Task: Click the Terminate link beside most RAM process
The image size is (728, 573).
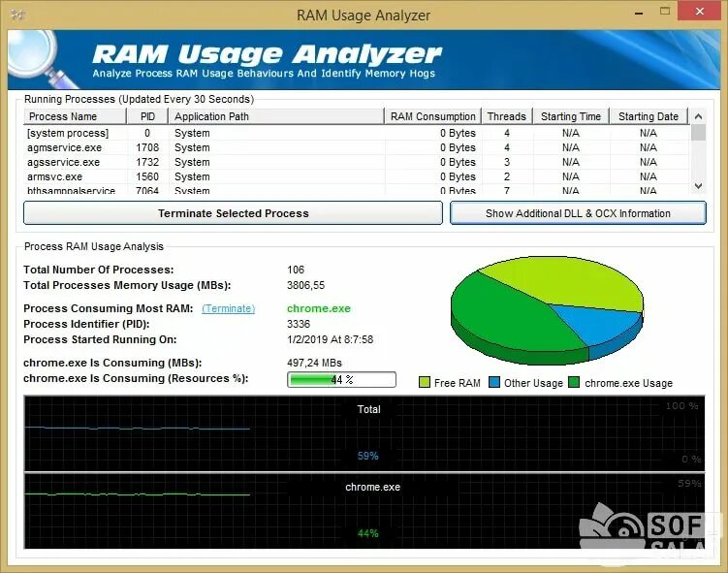Action: click(228, 308)
